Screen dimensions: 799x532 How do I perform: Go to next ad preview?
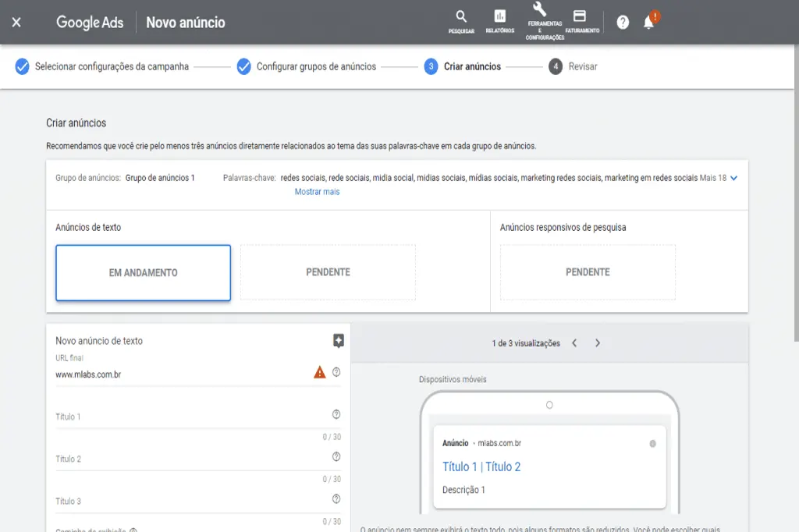598,344
